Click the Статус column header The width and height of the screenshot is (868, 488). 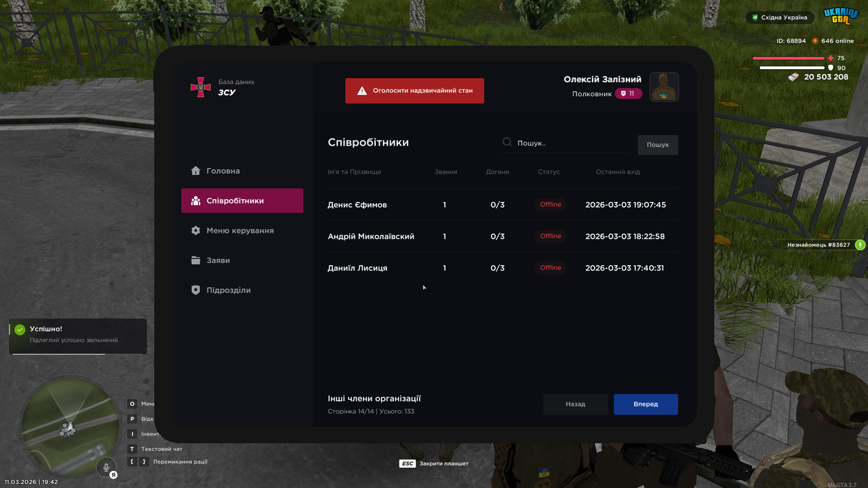549,172
